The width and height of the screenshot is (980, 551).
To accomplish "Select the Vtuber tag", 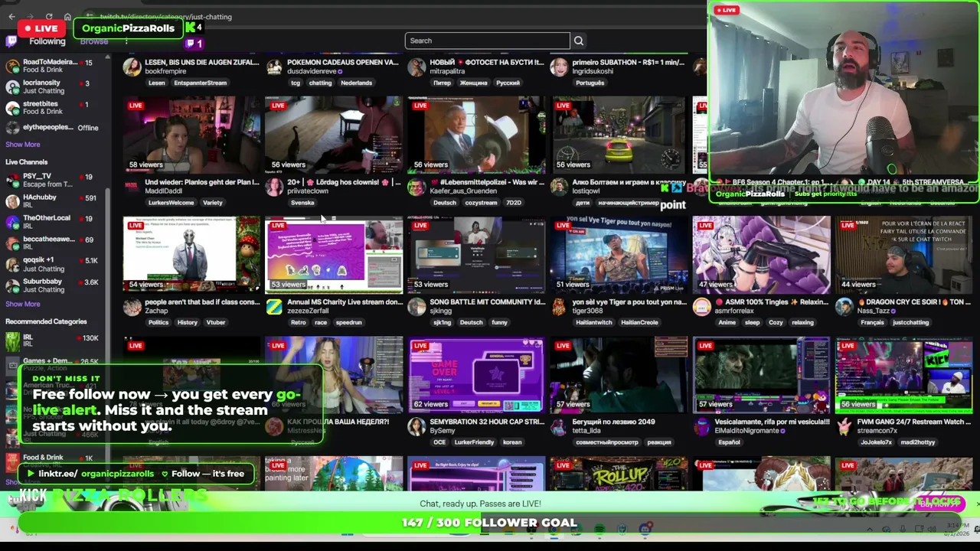I will 216,322.
